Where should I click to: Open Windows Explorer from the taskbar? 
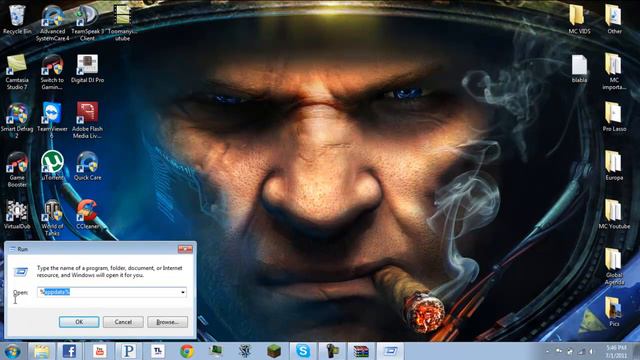(x=41, y=351)
